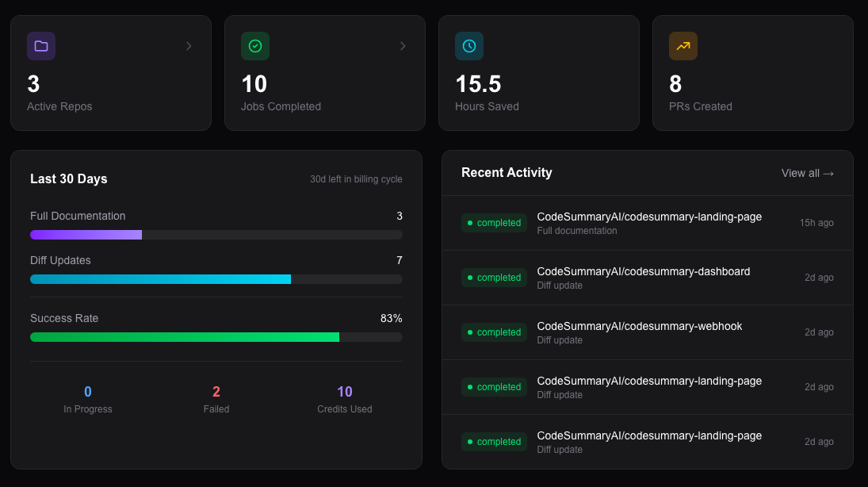Image resolution: width=868 pixels, height=487 pixels.
Task: Click the teal circle icon above Hours Saved
Action: (468, 46)
